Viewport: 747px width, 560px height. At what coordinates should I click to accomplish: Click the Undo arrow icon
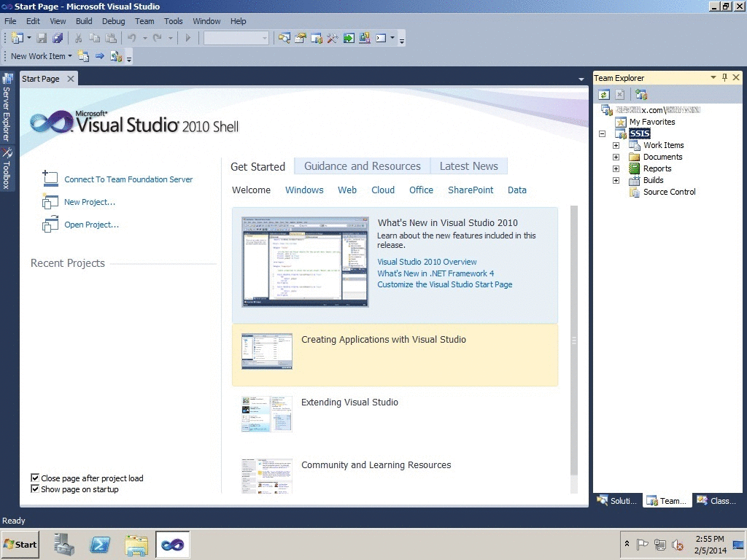(132, 38)
